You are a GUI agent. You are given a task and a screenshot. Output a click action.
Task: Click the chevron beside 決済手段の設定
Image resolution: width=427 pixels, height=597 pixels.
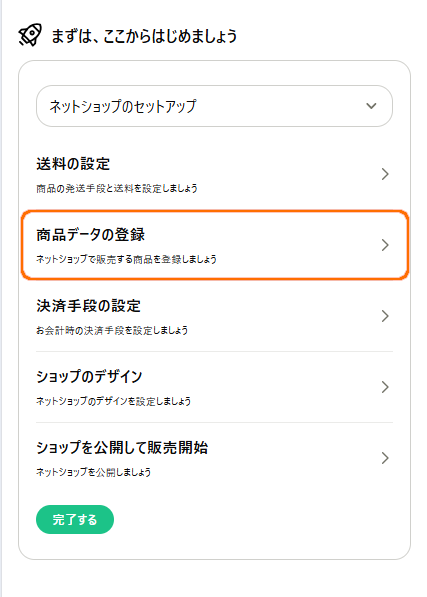pyautogui.click(x=385, y=316)
